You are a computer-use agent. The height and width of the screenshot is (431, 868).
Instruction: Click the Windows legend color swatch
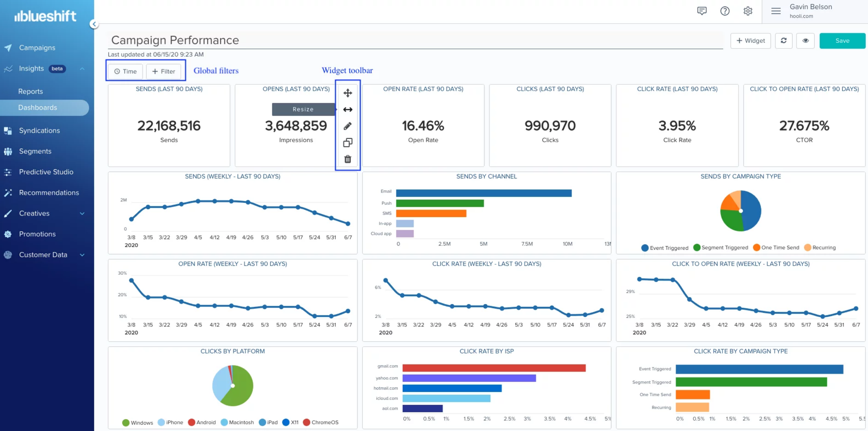[126, 423]
